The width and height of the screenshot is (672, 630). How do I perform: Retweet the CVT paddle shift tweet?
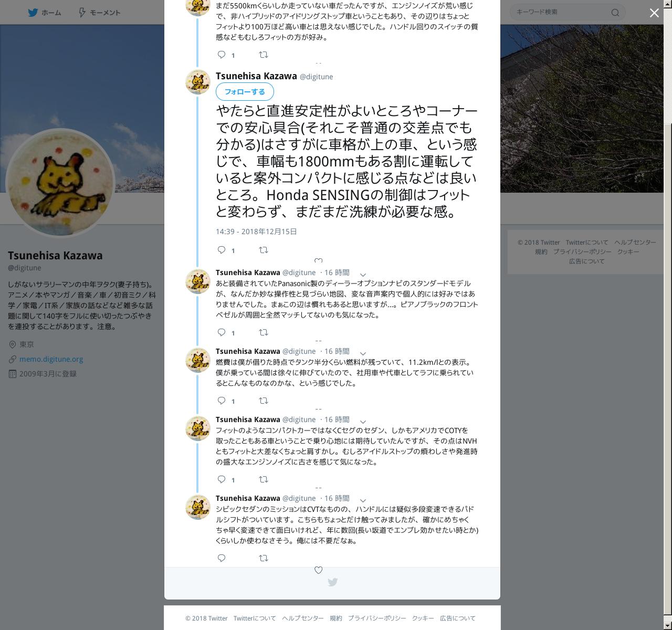264,558
